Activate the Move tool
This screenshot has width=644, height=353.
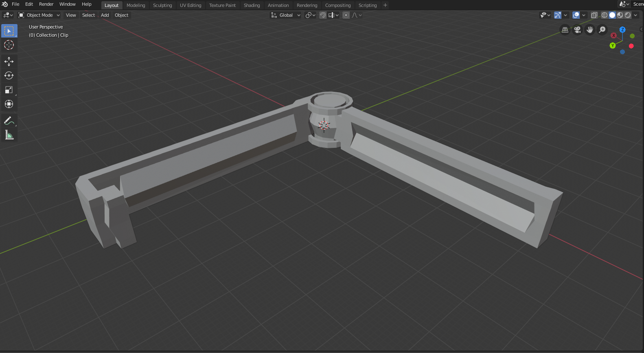coord(9,62)
